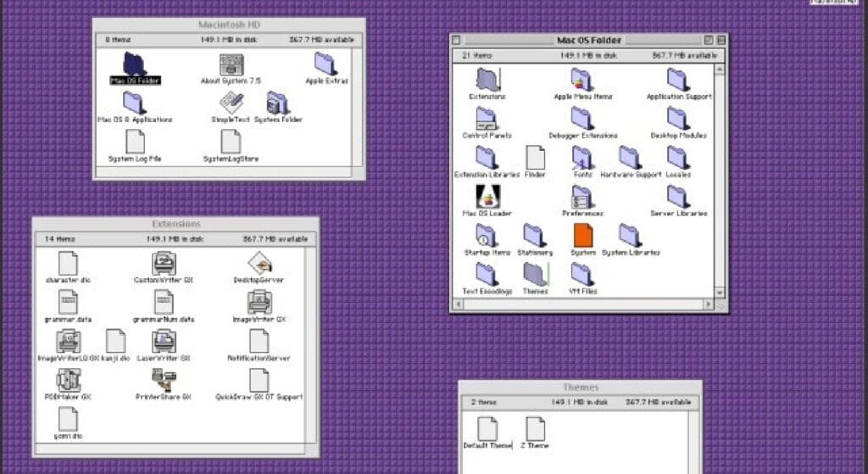This screenshot has width=868, height=474.
Task: Click scroll right arrow in Mac OS Folder window
Action: (x=708, y=304)
